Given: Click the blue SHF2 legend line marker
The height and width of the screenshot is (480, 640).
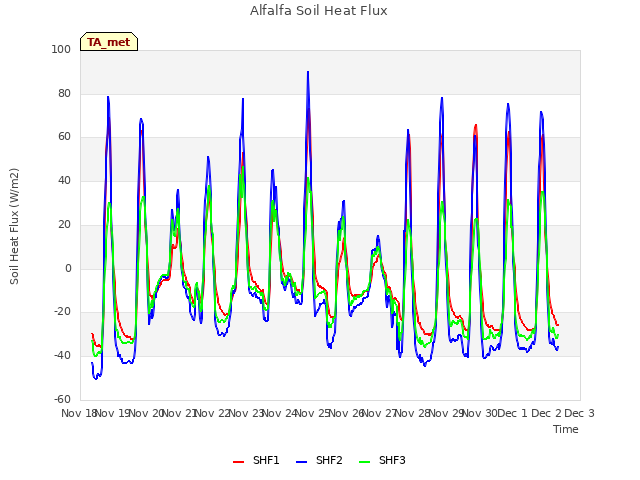Looking at the screenshot, I should pos(301,462).
